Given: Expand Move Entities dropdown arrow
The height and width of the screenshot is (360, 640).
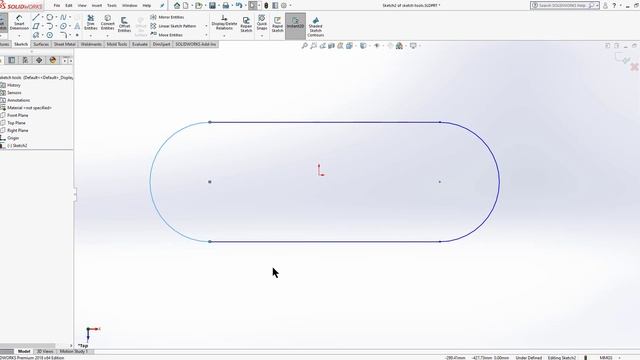Looking at the screenshot, I should (206, 35).
